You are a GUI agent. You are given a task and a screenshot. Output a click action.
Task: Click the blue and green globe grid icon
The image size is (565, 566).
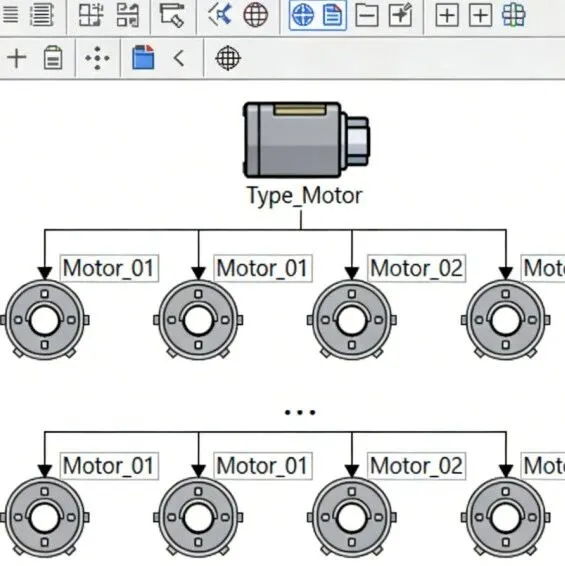[x=513, y=15]
